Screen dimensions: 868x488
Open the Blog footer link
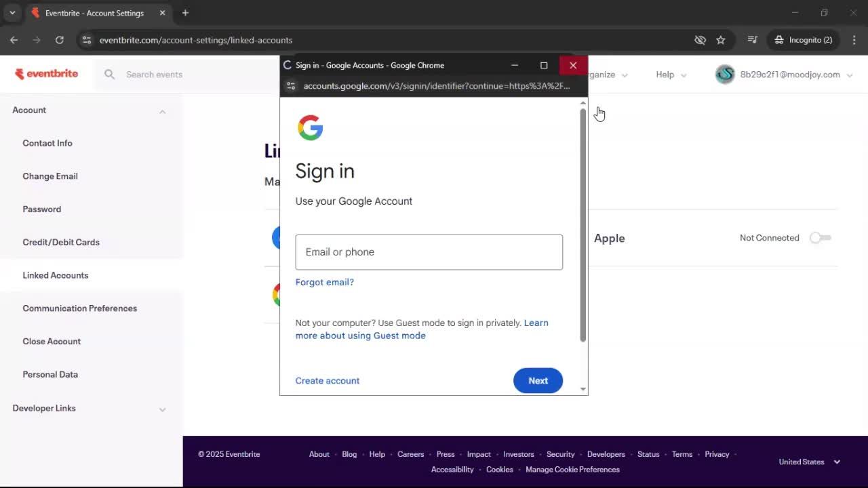(349, 454)
